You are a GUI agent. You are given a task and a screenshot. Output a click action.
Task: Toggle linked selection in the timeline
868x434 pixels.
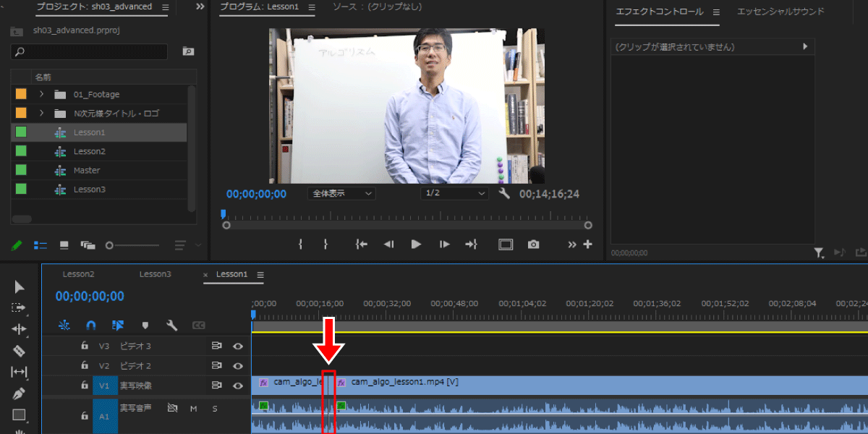click(x=118, y=325)
